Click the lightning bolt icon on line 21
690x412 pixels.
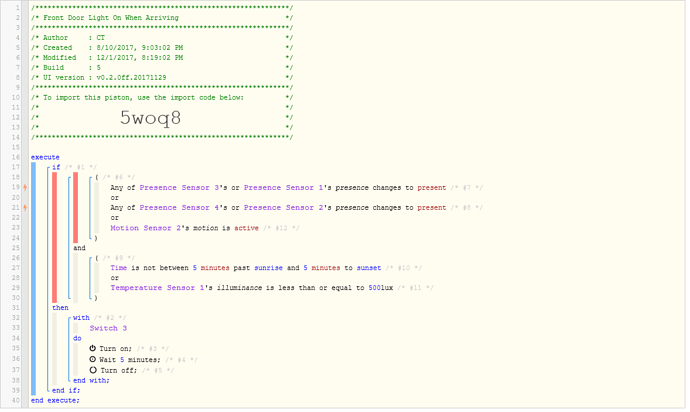25,208
